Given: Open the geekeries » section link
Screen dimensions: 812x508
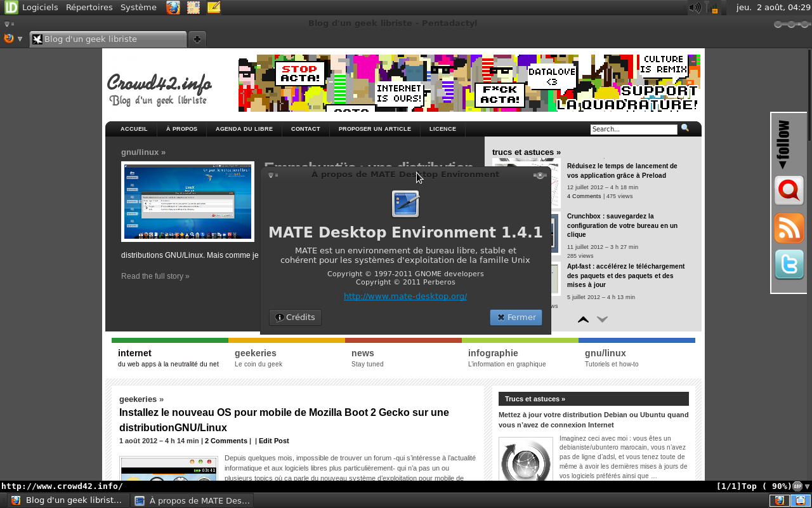Looking at the screenshot, I should tap(141, 399).
